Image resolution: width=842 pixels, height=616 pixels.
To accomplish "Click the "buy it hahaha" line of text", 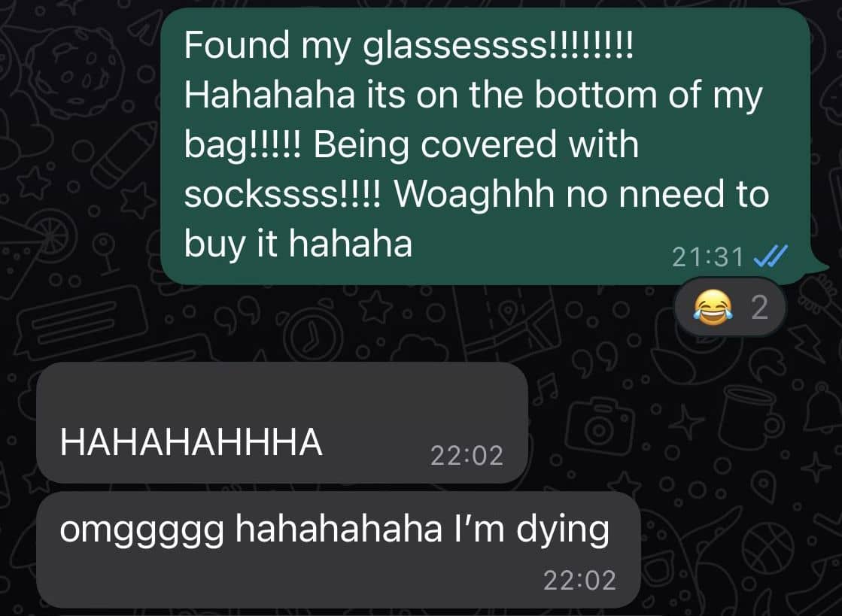I will point(298,244).
